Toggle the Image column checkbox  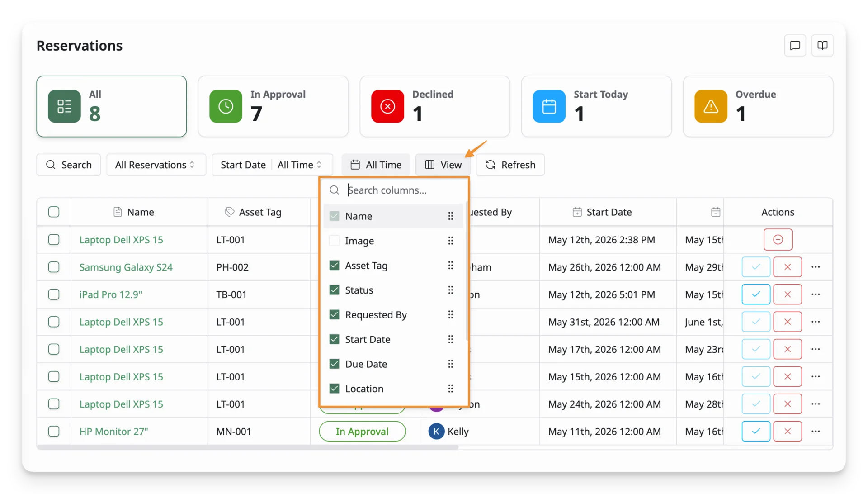point(334,241)
